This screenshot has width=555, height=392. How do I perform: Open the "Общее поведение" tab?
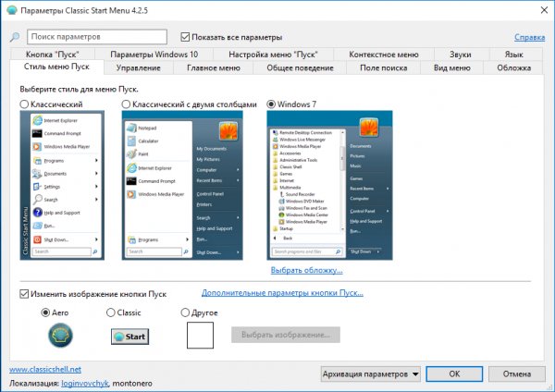(x=300, y=67)
